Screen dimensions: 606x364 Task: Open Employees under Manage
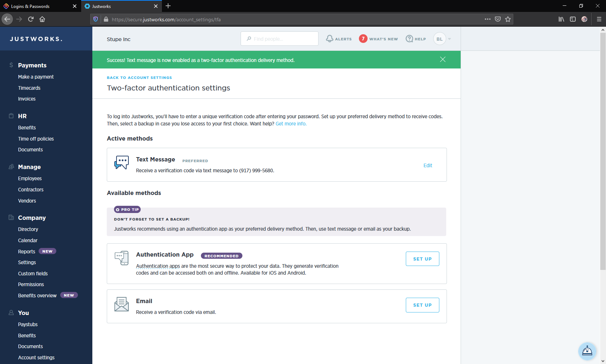pyautogui.click(x=30, y=178)
